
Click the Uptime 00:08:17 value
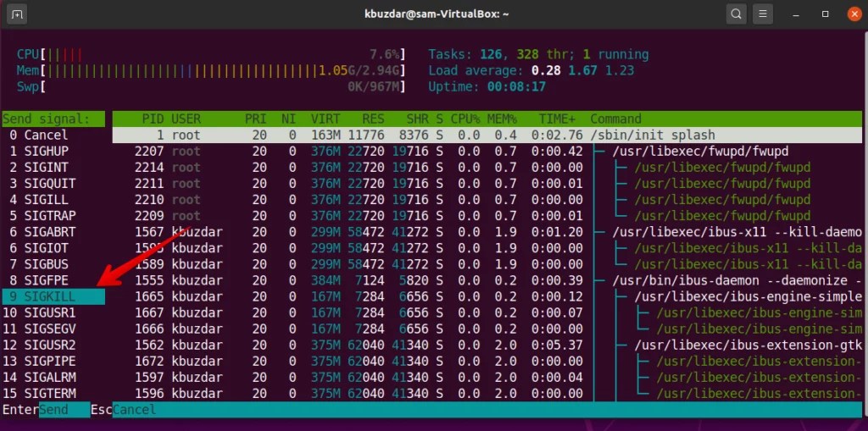point(516,86)
